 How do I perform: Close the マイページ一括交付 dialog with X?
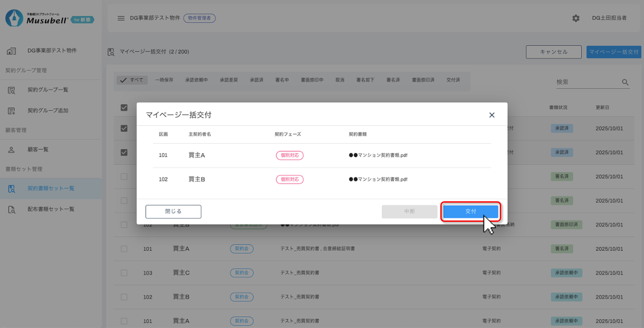[x=491, y=115]
